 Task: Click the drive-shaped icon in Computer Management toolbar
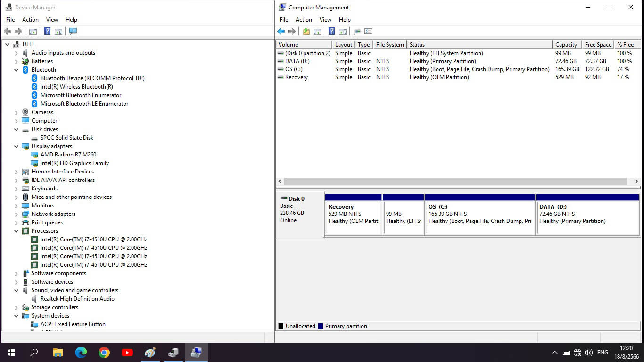coord(357,32)
